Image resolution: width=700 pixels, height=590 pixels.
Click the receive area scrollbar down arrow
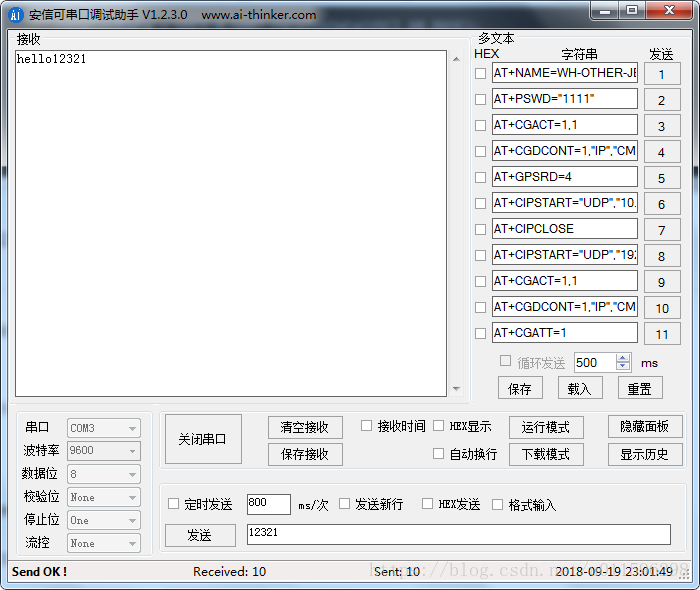456,389
